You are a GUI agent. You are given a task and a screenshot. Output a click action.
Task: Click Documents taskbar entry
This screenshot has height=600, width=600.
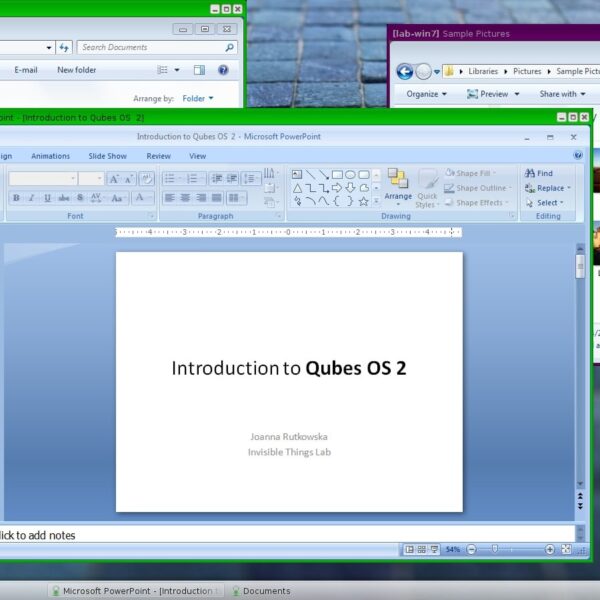[262, 591]
